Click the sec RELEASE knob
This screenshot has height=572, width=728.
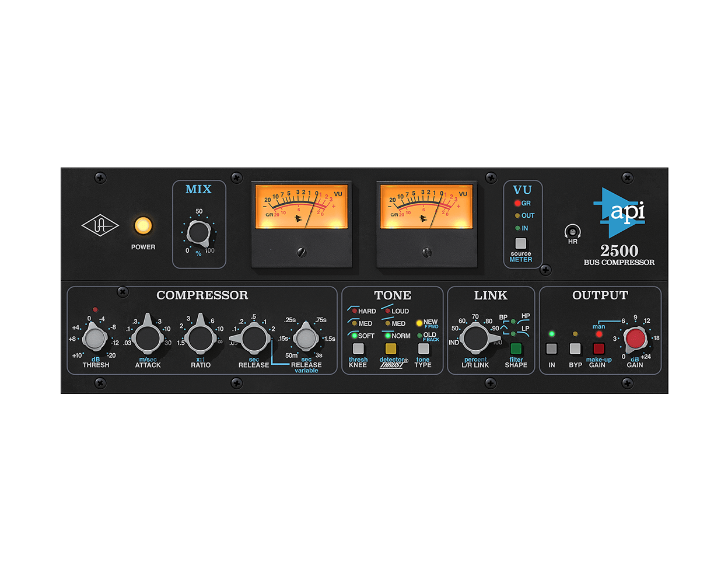[x=254, y=337]
